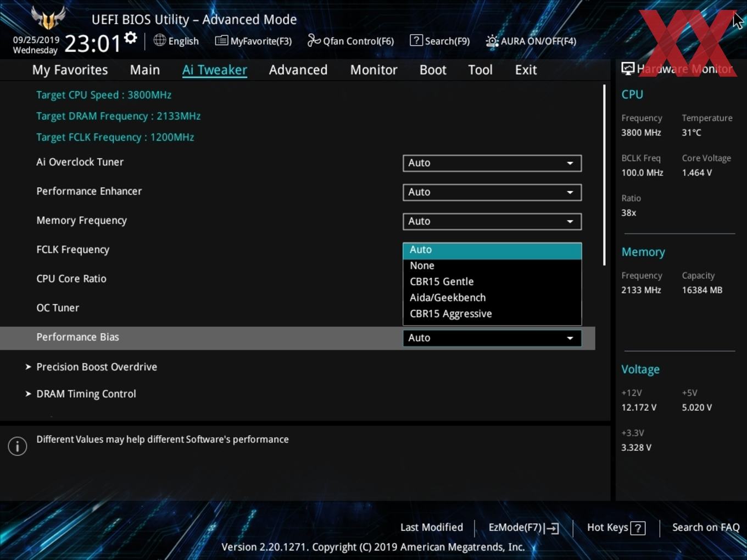Click the 31°C temperature value
The height and width of the screenshot is (560, 747).
pyautogui.click(x=692, y=132)
